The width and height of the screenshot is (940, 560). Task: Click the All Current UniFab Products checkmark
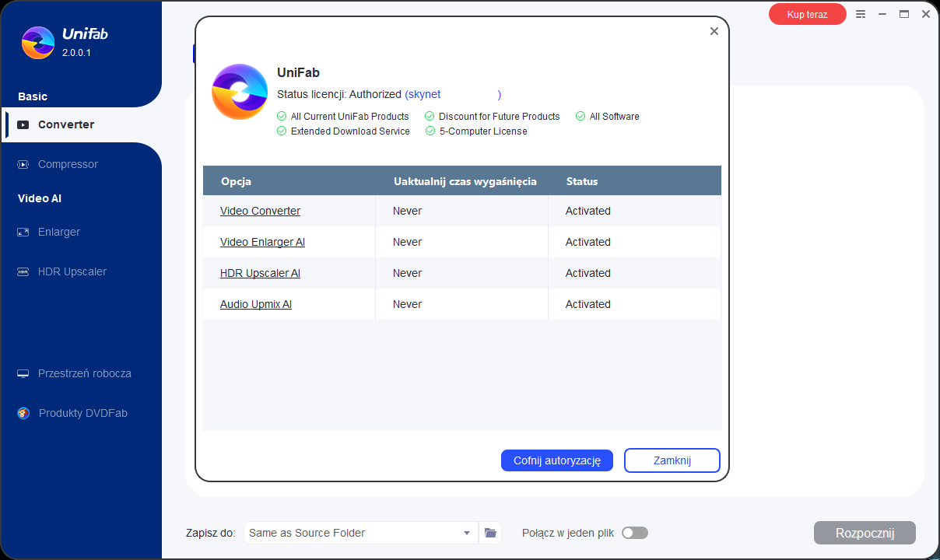pos(282,116)
